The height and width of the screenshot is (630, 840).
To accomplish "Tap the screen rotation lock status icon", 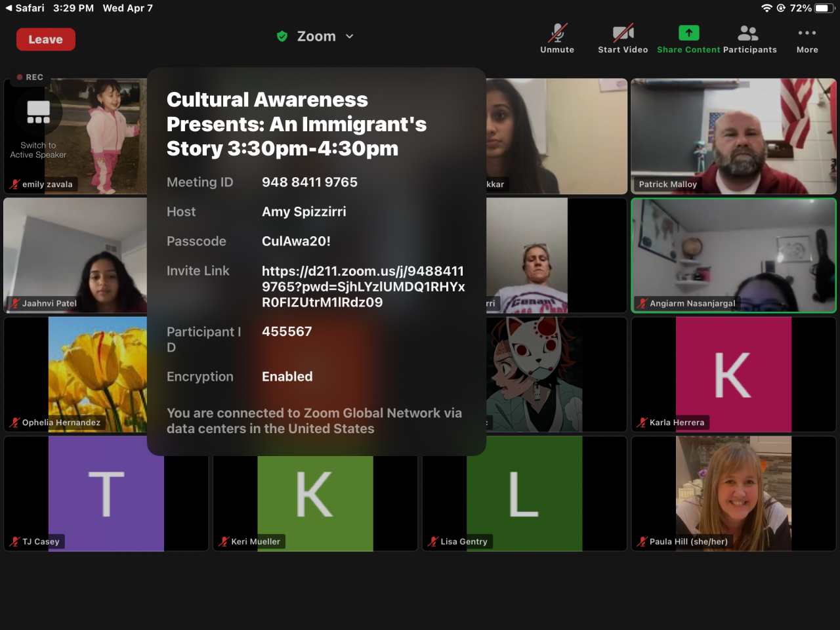I will click(781, 8).
